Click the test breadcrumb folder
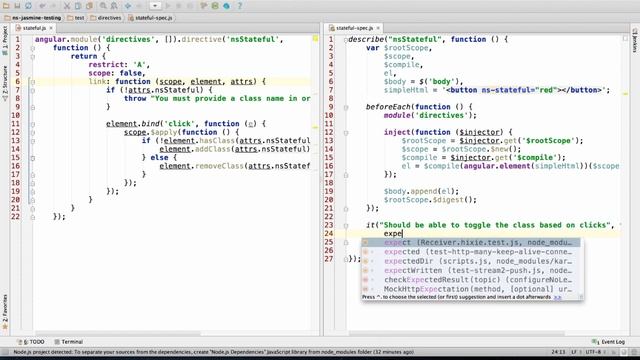The width and height of the screenshot is (640, 360). 76,18
